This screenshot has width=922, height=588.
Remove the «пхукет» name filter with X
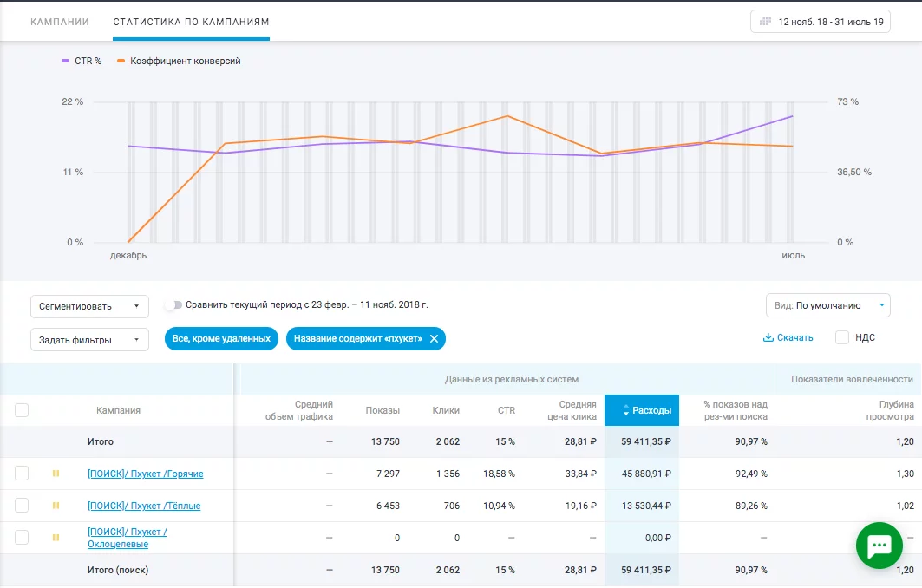(434, 339)
